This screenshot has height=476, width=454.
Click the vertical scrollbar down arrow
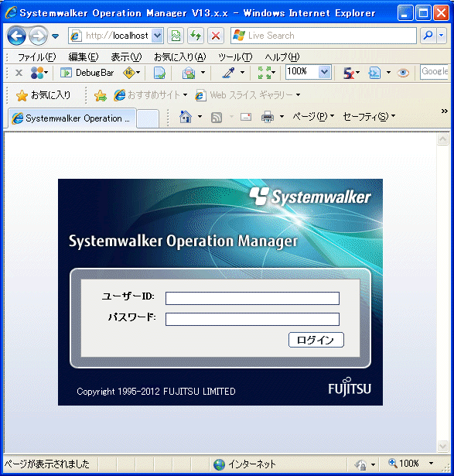coord(442,446)
